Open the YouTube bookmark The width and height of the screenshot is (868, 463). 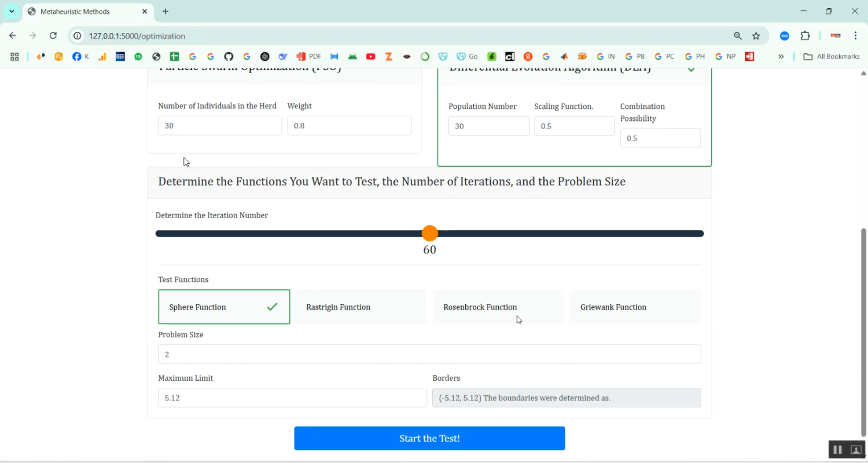pyautogui.click(x=371, y=57)
